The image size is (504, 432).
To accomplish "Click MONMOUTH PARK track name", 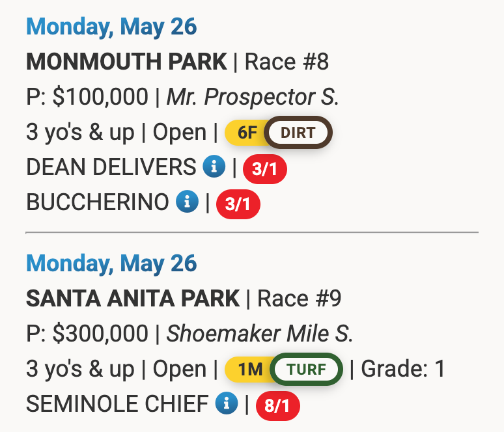I will [126, 62].
